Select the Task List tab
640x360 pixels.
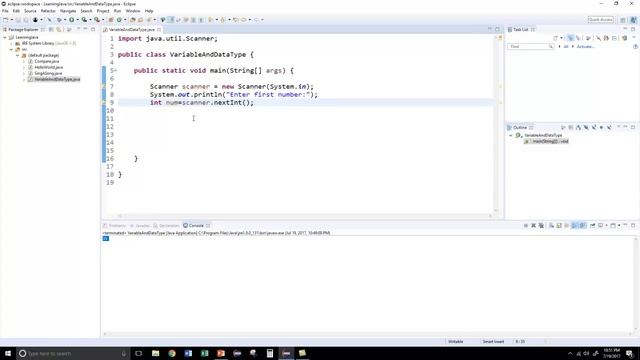pyautogui.click(x=520, y=30)
